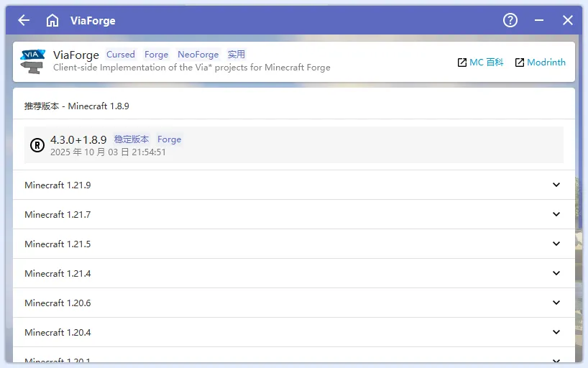588x368 pixels.
Task: Click the NeoForge tag in header
Action: pyautogui.click(x=198, y=55)
